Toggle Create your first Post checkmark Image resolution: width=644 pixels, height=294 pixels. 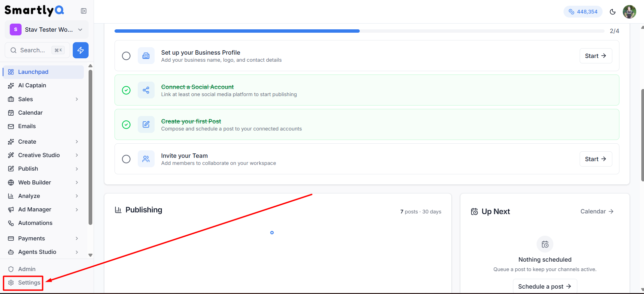pos(126,125)
